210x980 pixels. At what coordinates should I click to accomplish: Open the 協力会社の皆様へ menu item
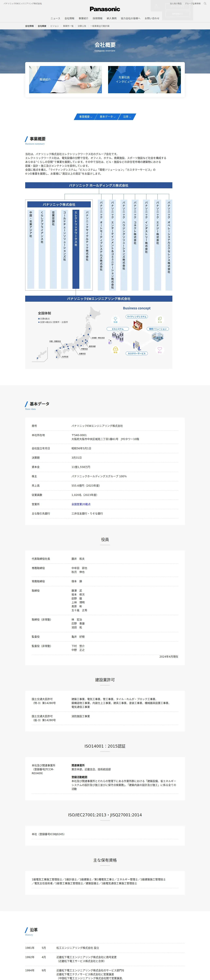pyautogui.click(x=131, y=18)
